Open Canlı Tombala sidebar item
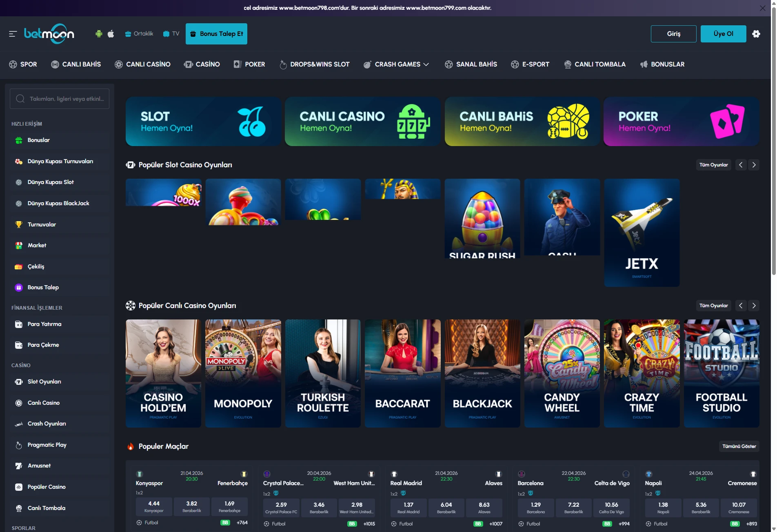This screenshot has height=532, width=777. (60, 508)
